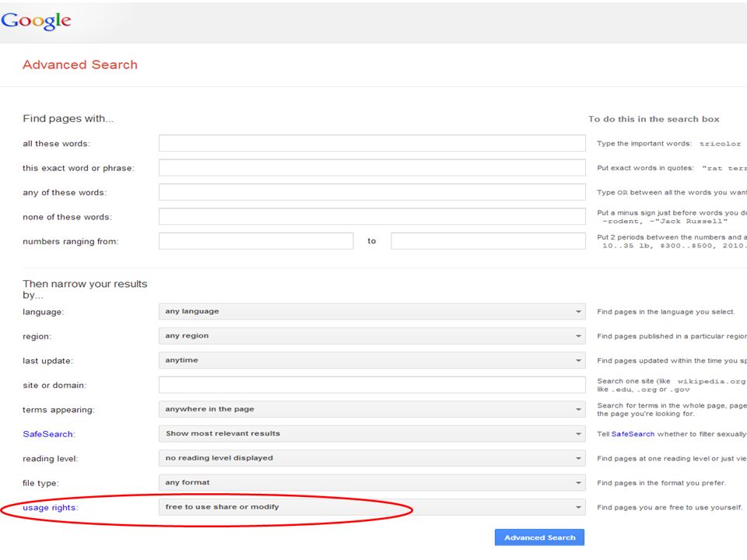Viewport: 747px width, 560px height.
Task: Click the 'this exact word or phrase' field
Action: [372, 168]
